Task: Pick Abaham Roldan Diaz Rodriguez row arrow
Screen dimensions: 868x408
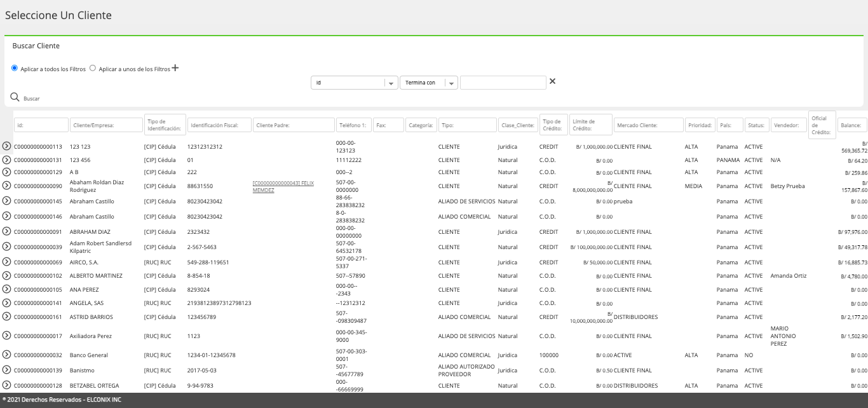Action: click(x=6, y=186)
